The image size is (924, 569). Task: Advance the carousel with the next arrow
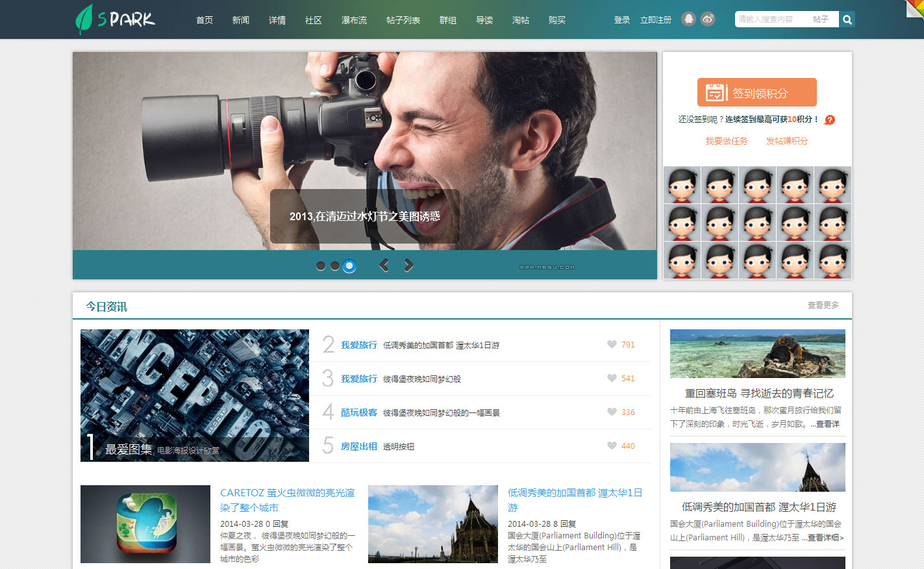[408, 265]
